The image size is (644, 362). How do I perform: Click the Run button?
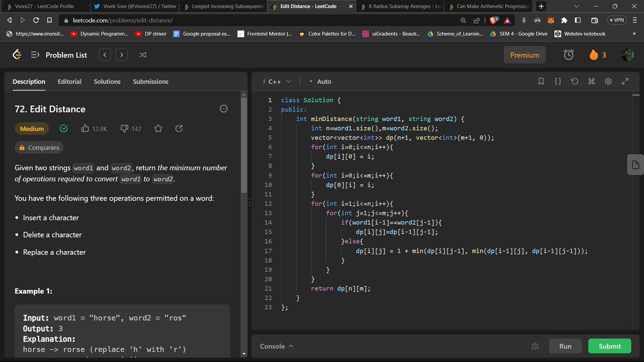565,346
